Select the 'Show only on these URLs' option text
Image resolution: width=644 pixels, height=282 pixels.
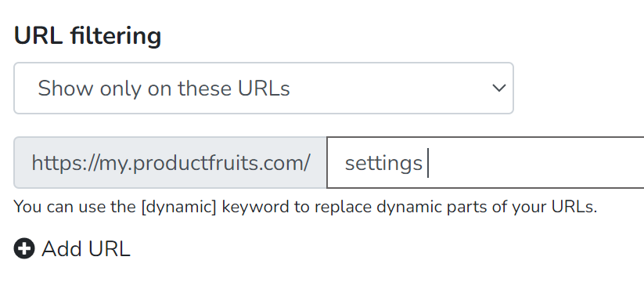point(164,88)
